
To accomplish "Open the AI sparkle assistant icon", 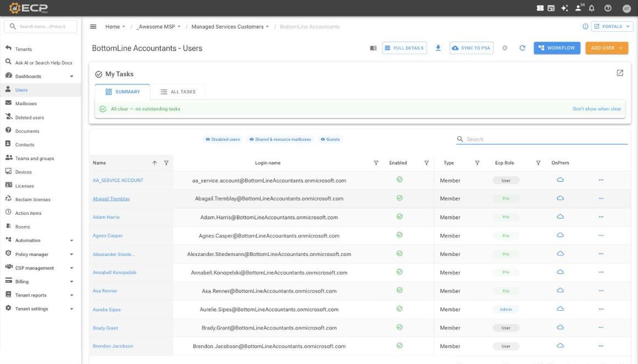I will pos(564,8).
